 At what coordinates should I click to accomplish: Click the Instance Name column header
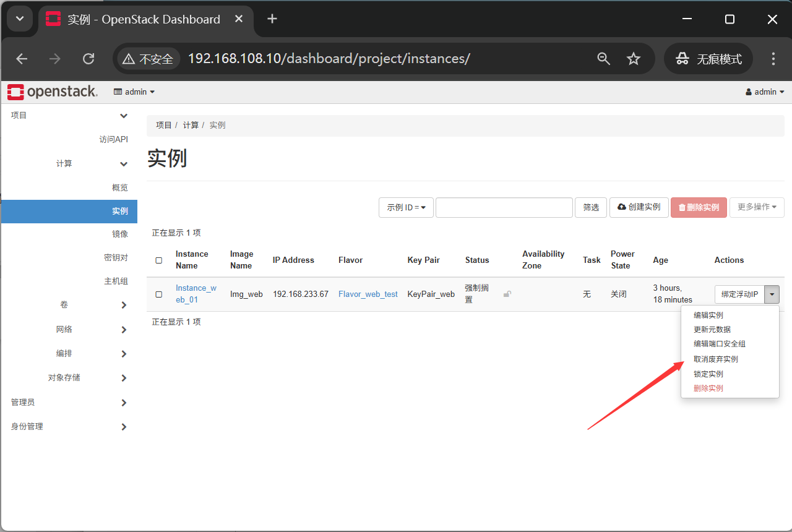coord(192,260)
